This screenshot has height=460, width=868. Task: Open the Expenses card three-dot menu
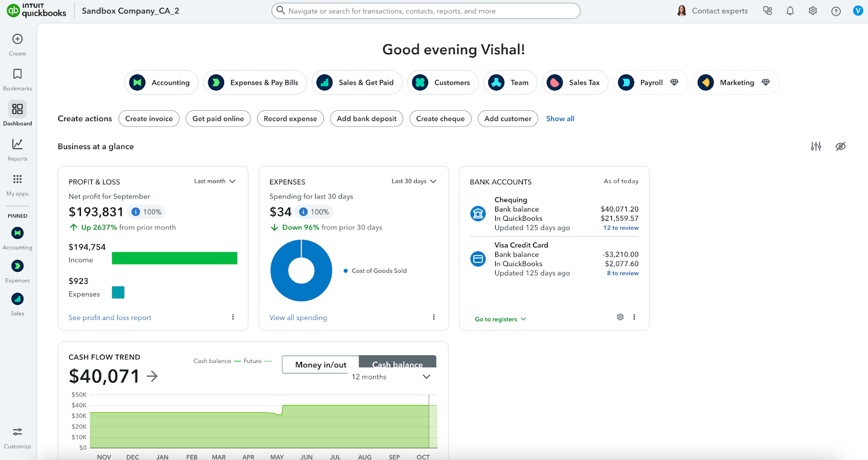(x=434, y=317)
